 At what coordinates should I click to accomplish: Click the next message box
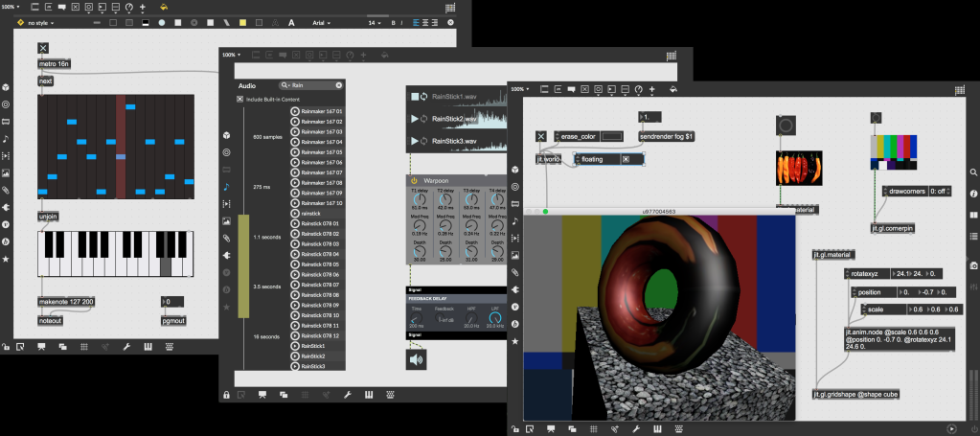45,81
